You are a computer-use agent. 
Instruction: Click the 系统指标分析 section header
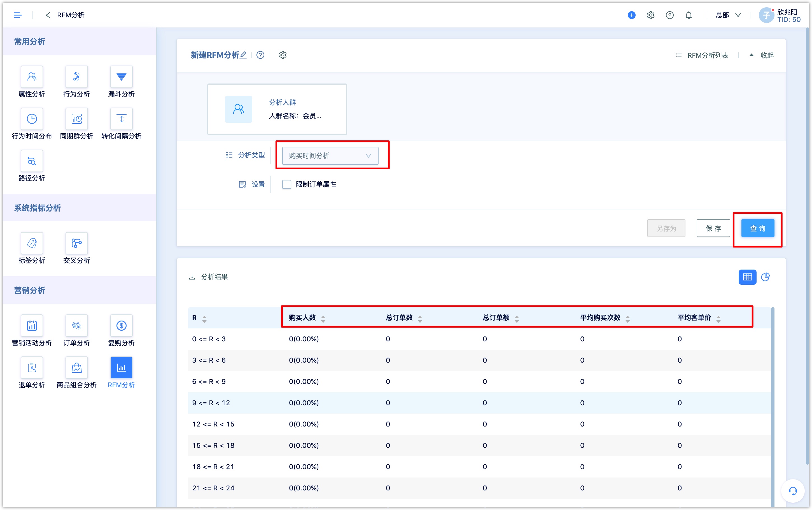point(80,208)
